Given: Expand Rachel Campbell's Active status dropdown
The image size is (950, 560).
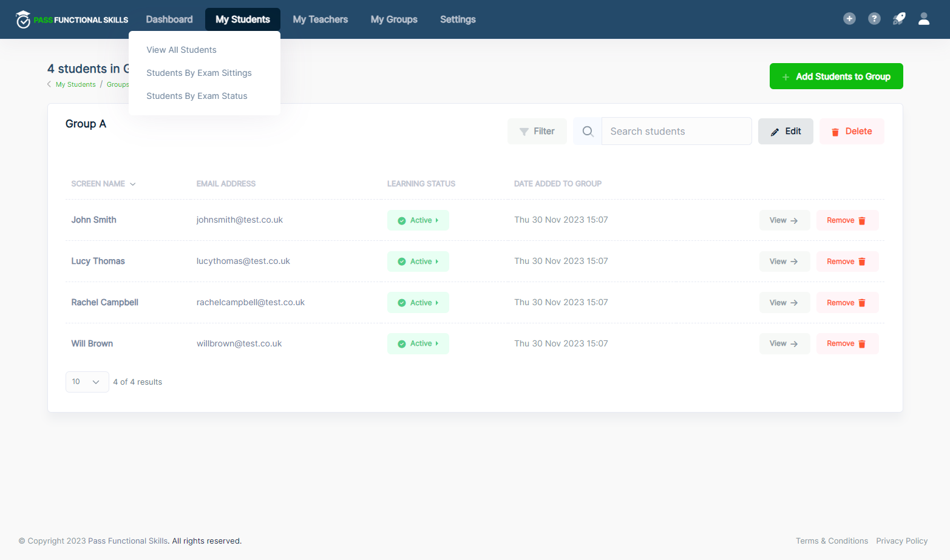Looking at the screenshot, I should [x=418, y=303].
